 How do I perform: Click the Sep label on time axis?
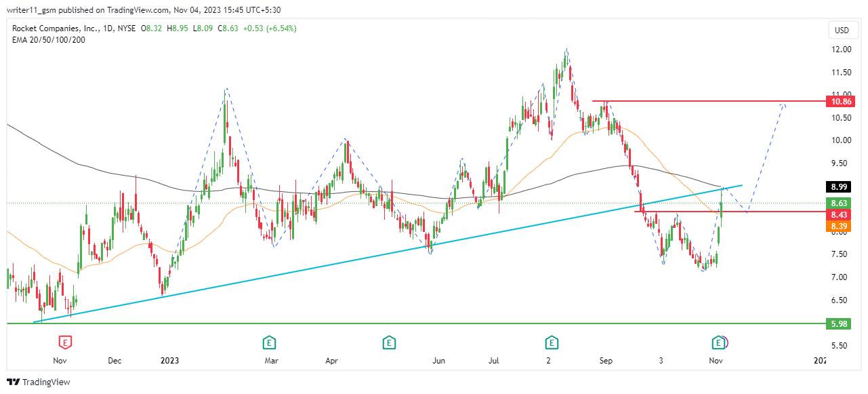[606, 361]
